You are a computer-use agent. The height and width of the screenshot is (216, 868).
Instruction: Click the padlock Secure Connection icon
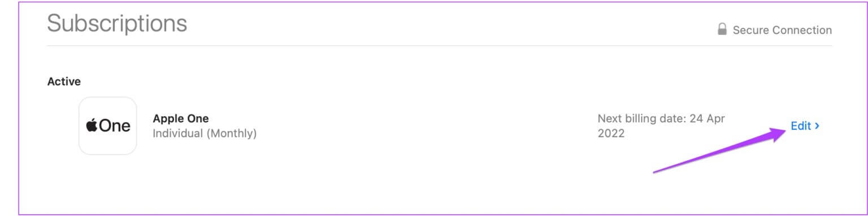(x=722, y=29)
